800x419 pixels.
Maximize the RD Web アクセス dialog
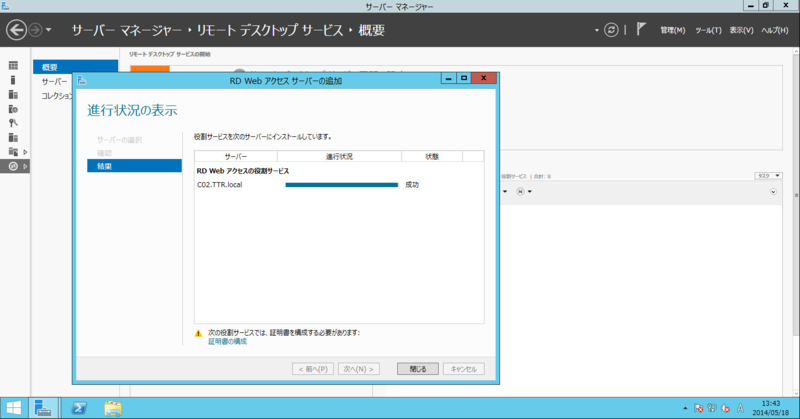[x=464, y=79]
